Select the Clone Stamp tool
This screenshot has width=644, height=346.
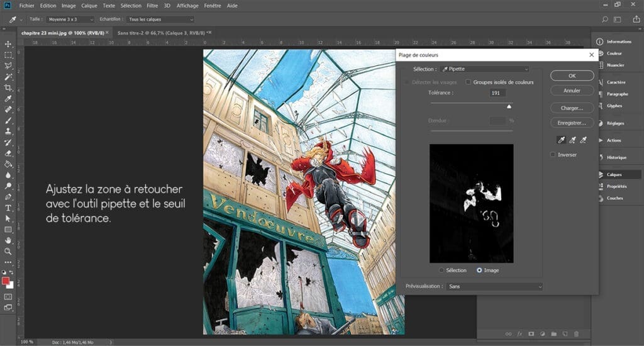tap(8, 131)
